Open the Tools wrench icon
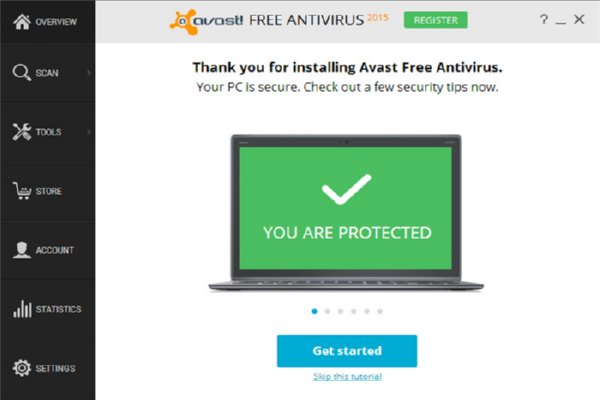Image resolution: width=600 pixels, height=400 pixels. 21,132
